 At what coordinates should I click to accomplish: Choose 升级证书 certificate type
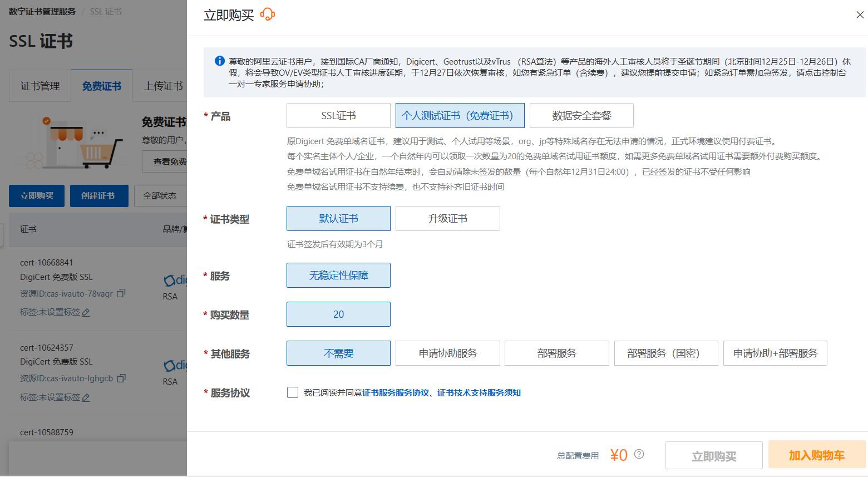coord(448,218)
